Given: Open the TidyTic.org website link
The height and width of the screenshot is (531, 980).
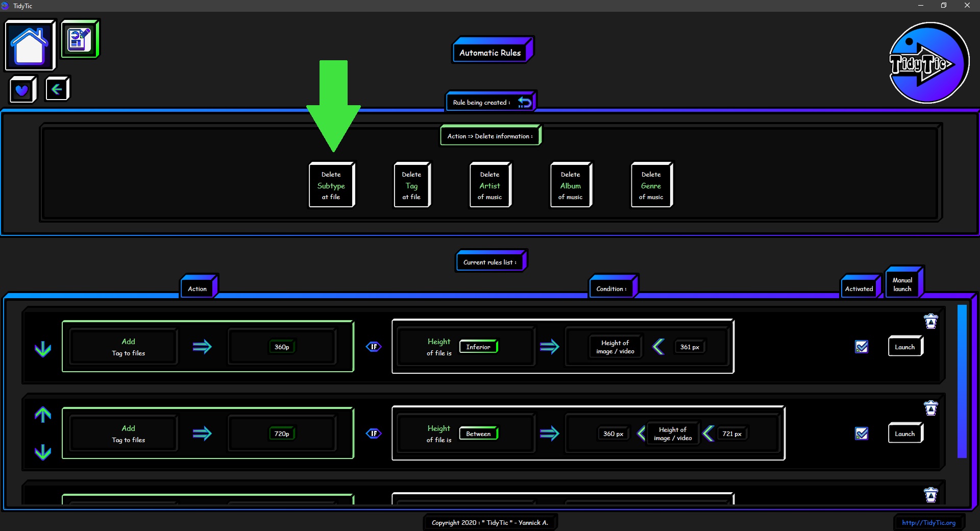Looking at the screenshot, I should (928, 522).
